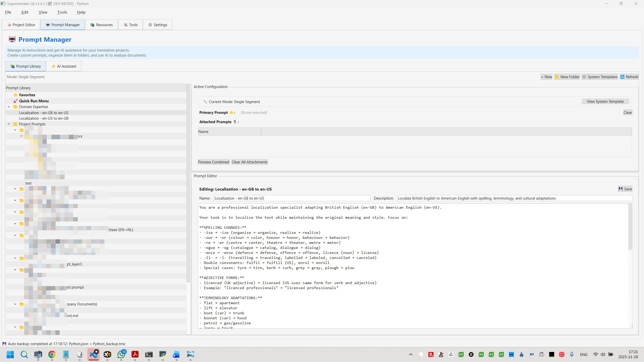Open the Tools menu
The height and width of the screenshot is (362, 644).
pyautogui.click(x=62, y=12)
